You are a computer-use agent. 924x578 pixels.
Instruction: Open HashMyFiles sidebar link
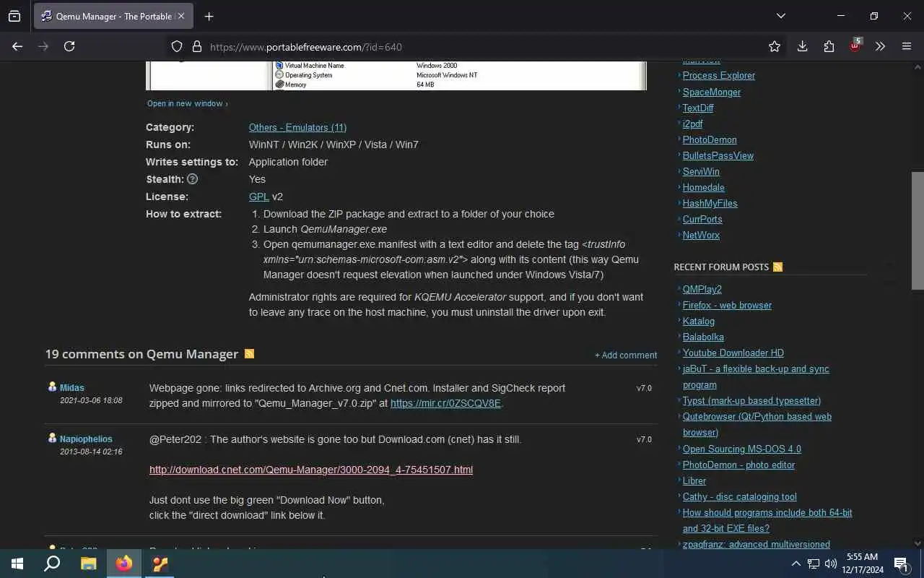[710, 203]
